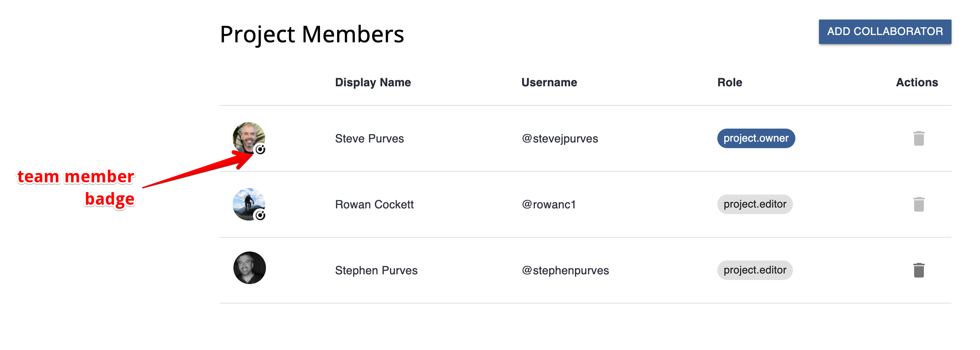The image size is (980, 350).
Task: Open Rowan Cockett's project.editor role chip
Action: click(x=755, y=204)
